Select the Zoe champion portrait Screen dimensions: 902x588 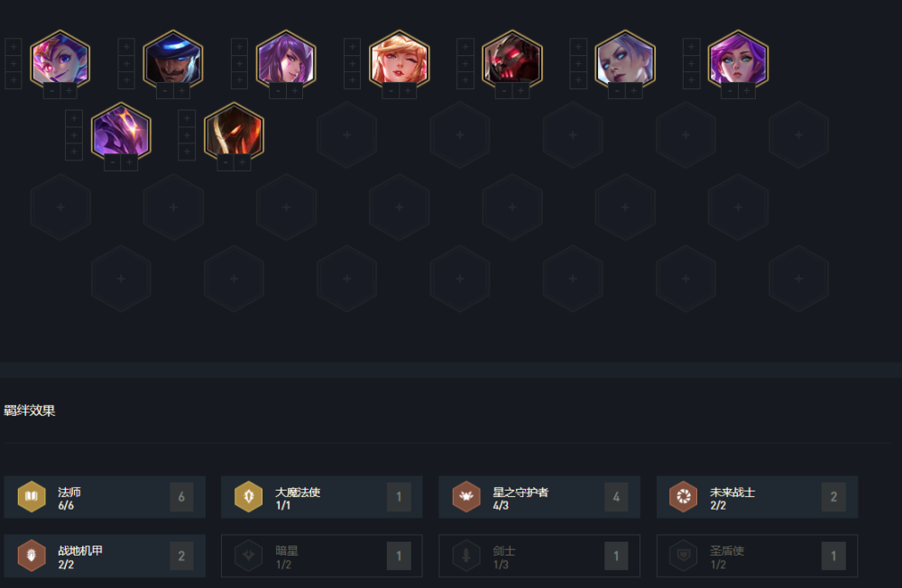click(60, 59)
